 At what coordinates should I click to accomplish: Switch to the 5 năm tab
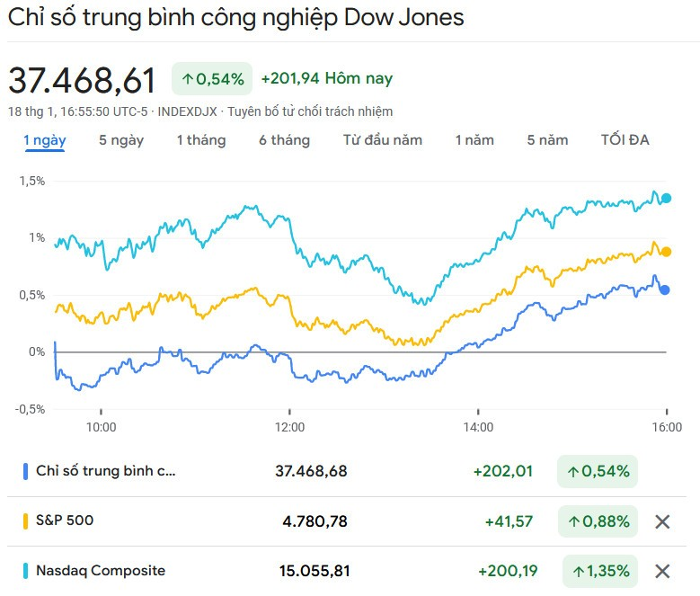(547, 140)
